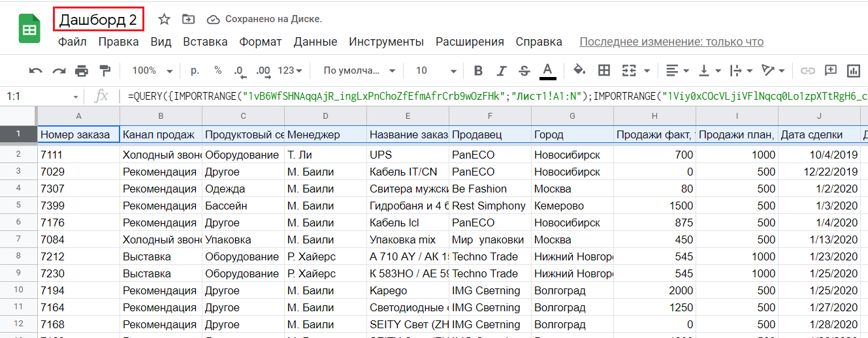Open the vertical align dropdown
The width and height of the screenshot is (868, 338).
pos(710,70)
